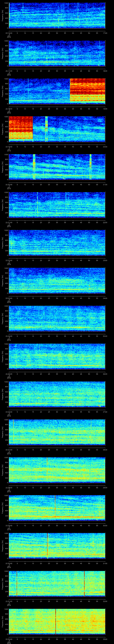Select the vertical band near 23 seconds in the 22:19:00 spectrogram
The height and width of the screenshot is (644, 114).
46,129
